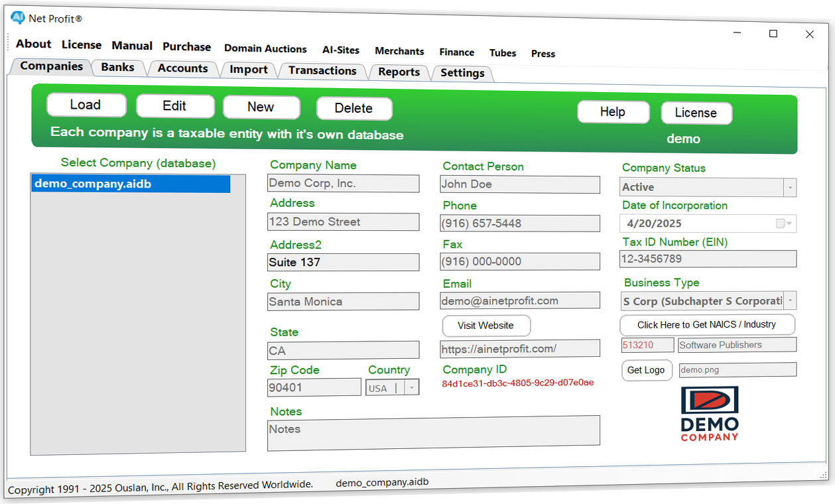Click the red Company ID value text

[x=518, y=383]
